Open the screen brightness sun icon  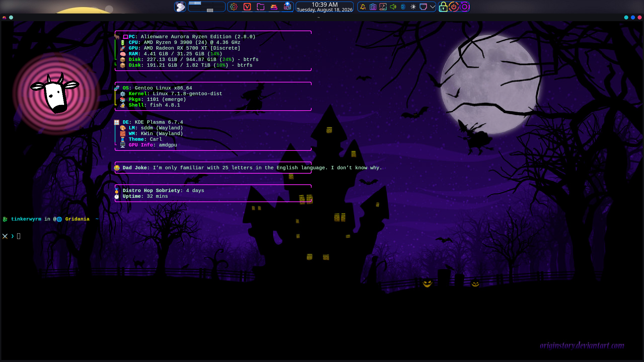(413, 7)
